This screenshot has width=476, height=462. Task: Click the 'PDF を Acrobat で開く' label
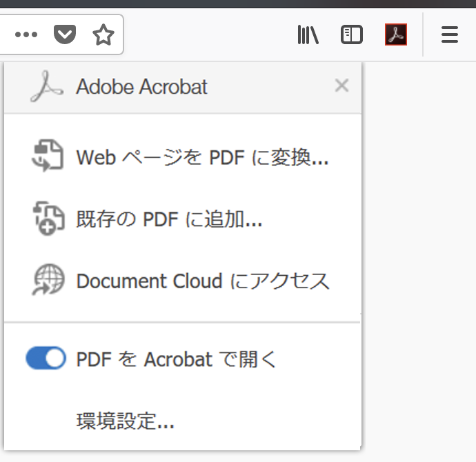click(x=176, y=359)
